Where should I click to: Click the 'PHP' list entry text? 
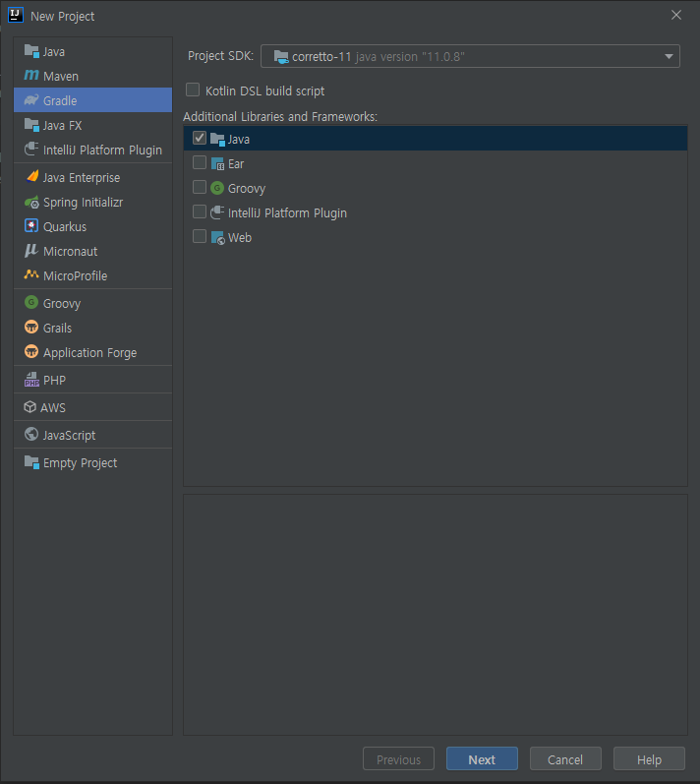54,381
